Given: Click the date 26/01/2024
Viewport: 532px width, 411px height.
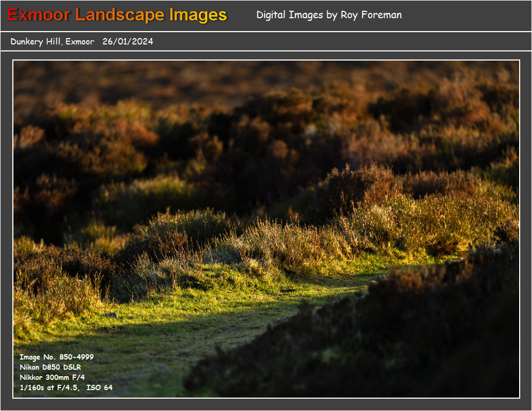Looking at the screenshot, I should point(128,41).
